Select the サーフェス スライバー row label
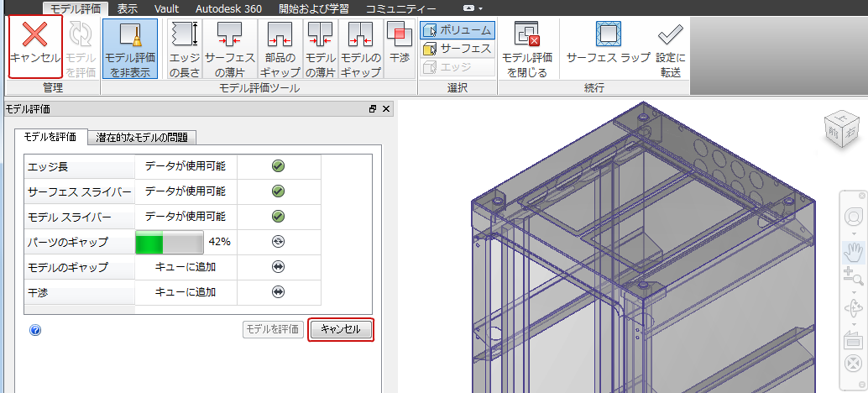 79,192
